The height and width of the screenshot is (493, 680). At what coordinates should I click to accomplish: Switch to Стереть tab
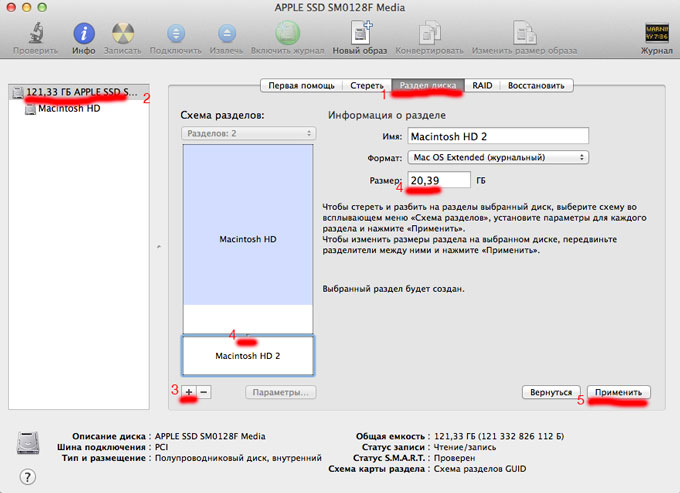(367, 85)
